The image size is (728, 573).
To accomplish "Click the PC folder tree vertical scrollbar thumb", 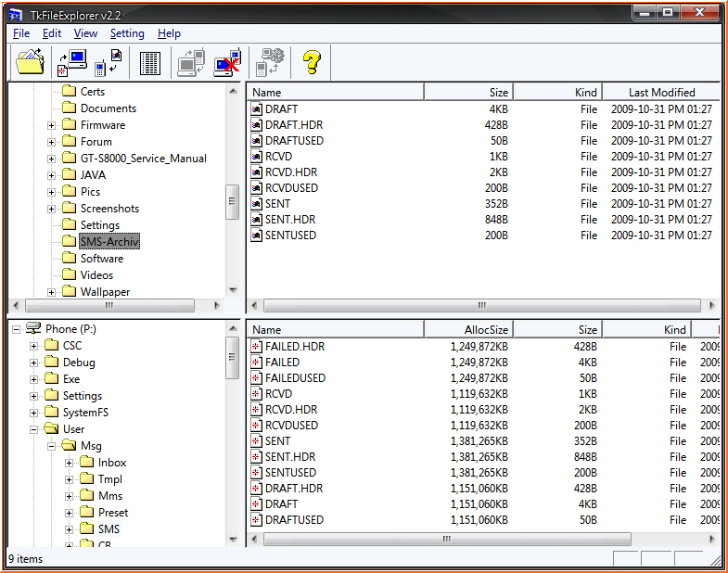I will pos(232,201).
